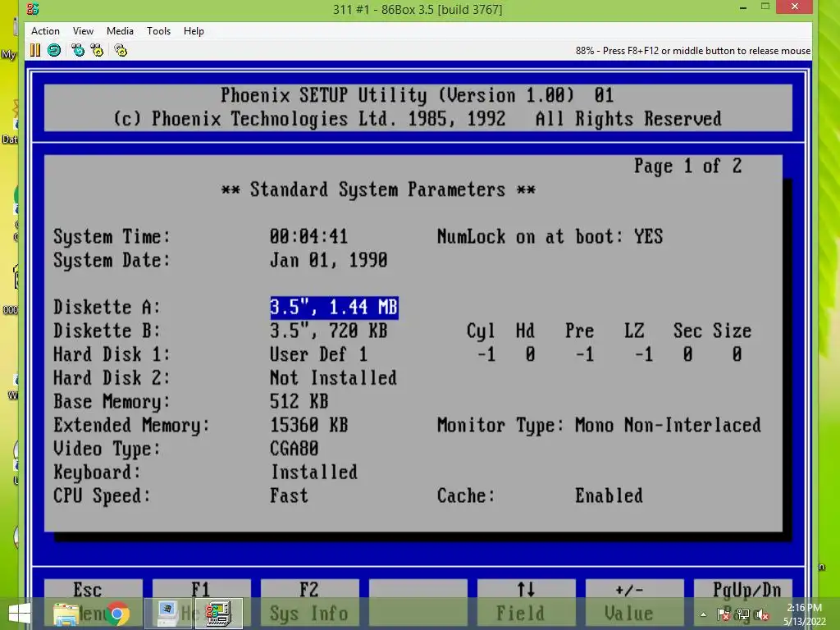Click NumLock on at boot value YES
Image resolution: width=840 pixels, height=630 pixels.
[648, 237]
